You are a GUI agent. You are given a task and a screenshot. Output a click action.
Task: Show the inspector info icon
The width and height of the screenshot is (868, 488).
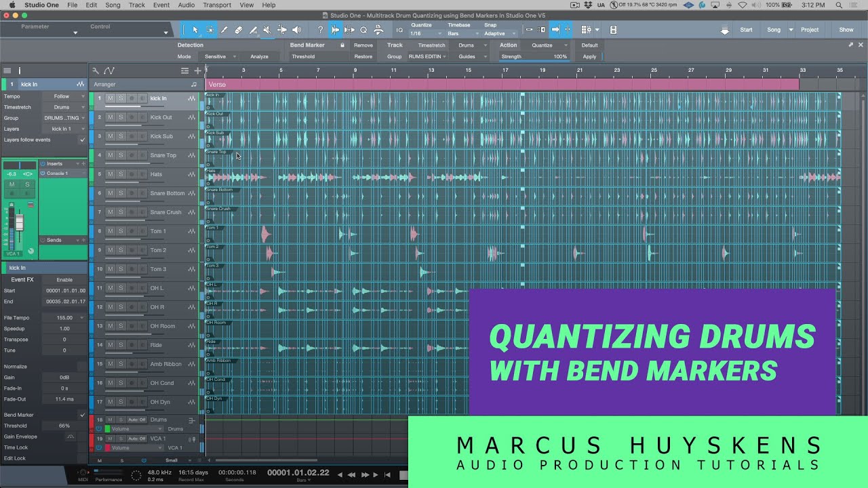tap(20, 70)
